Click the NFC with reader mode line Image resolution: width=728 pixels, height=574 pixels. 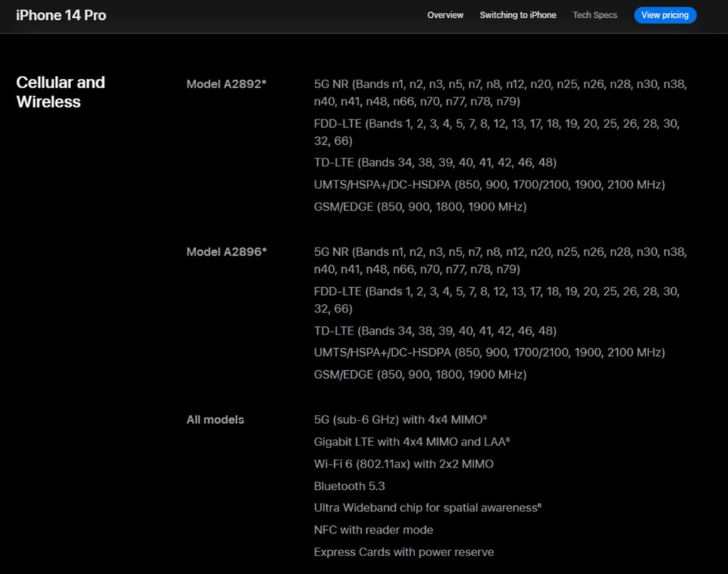[373, 530]
